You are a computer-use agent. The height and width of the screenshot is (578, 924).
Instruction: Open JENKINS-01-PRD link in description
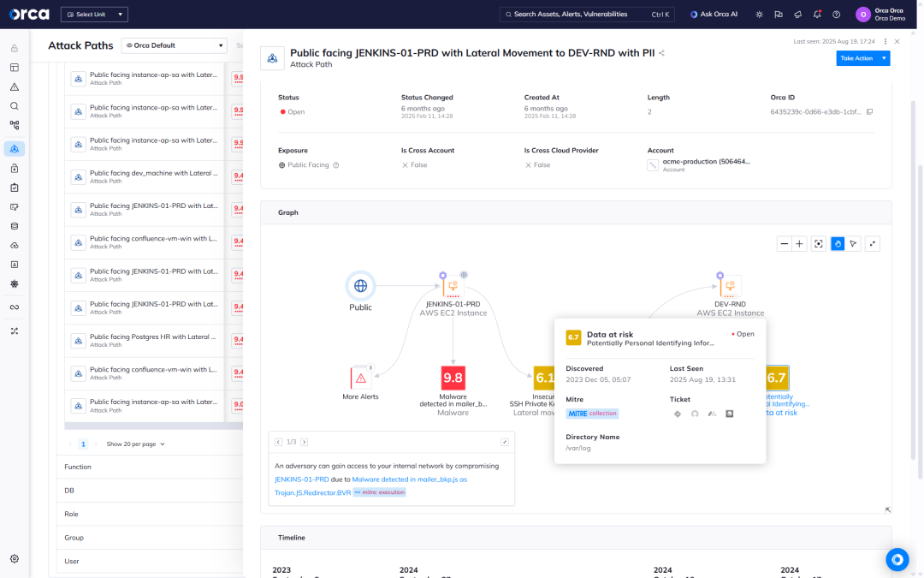302,480
